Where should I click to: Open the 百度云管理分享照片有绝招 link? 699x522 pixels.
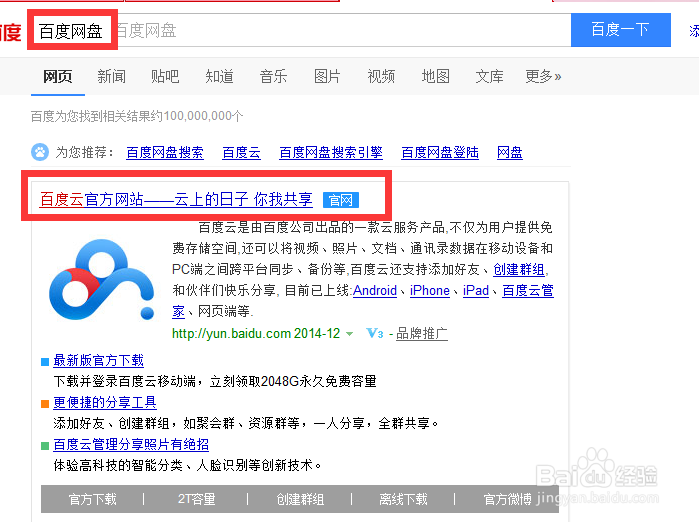[131, 444]
